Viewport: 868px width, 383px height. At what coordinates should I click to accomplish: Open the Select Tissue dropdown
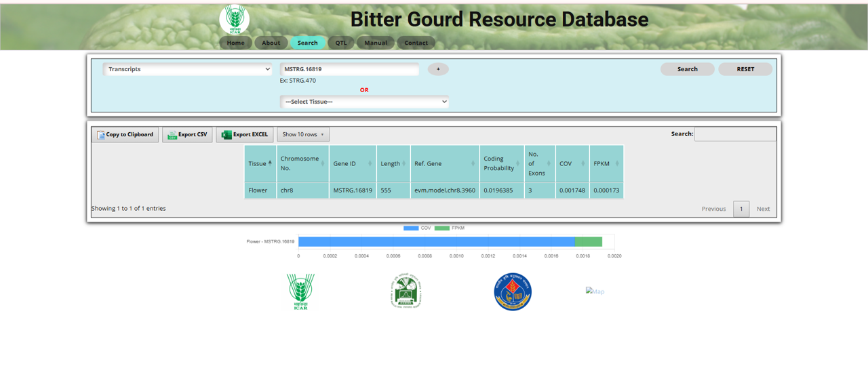tap(364, 102)
